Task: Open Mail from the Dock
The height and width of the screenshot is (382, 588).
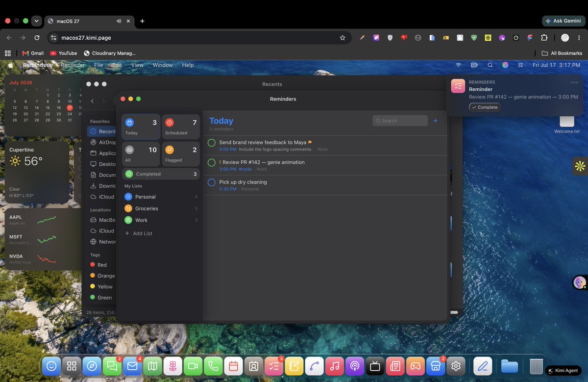Action: [132, 366]
